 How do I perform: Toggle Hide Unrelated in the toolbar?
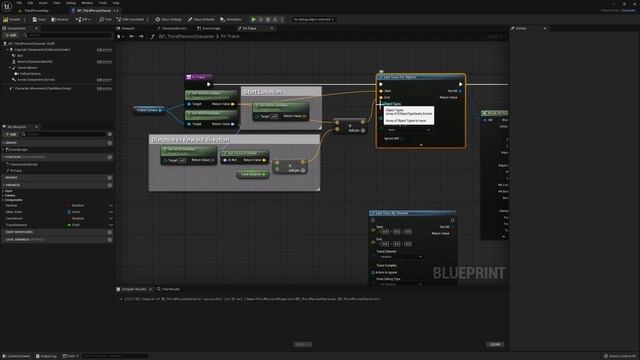130,19
